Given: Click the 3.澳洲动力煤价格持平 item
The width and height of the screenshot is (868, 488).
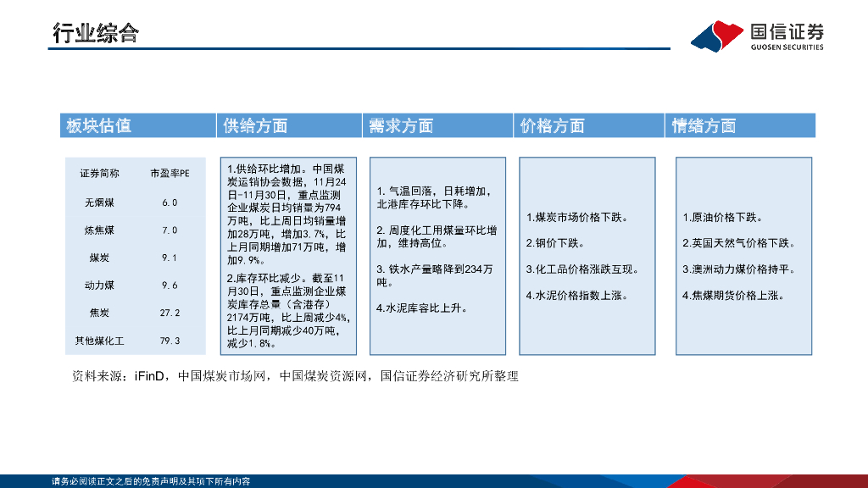Looking at the screenshot, I should (739, 269).
